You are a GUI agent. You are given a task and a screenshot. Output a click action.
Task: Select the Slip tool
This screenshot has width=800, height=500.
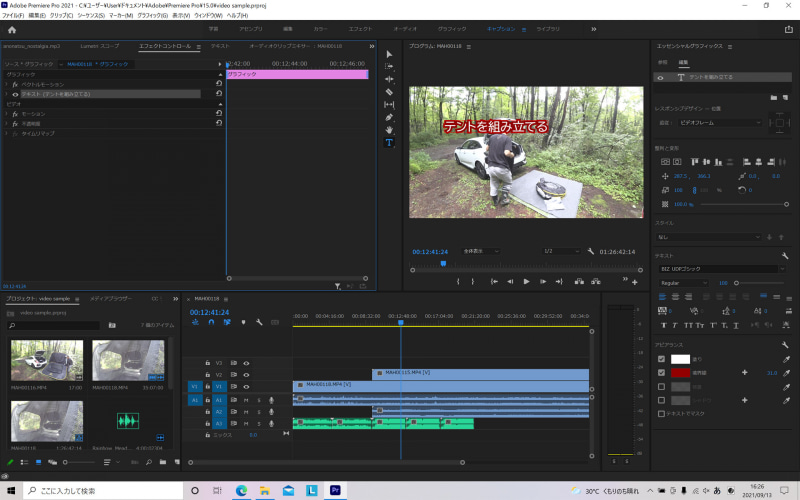point(389,105)
